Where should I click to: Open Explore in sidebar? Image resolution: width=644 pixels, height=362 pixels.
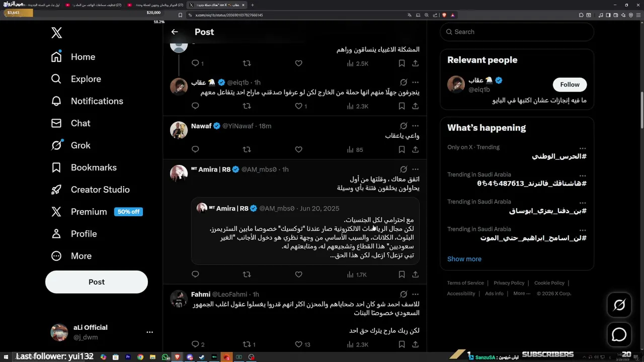pyautogui.click(x=76, y=79)
